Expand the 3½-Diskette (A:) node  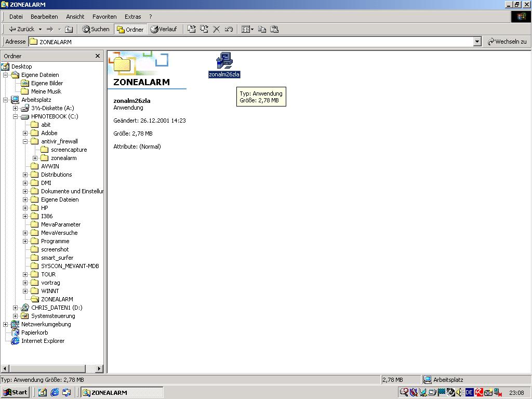15,108
